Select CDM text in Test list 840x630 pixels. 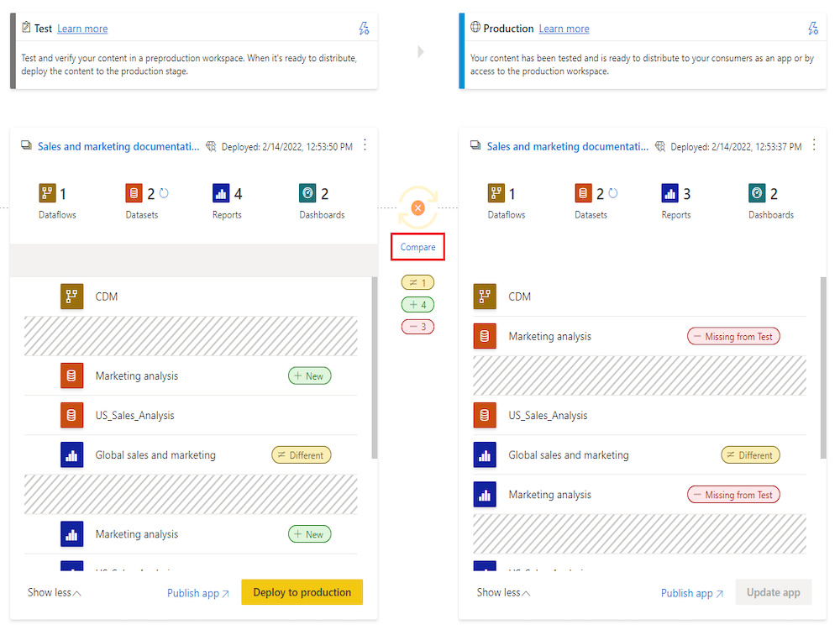pos(107,297)
